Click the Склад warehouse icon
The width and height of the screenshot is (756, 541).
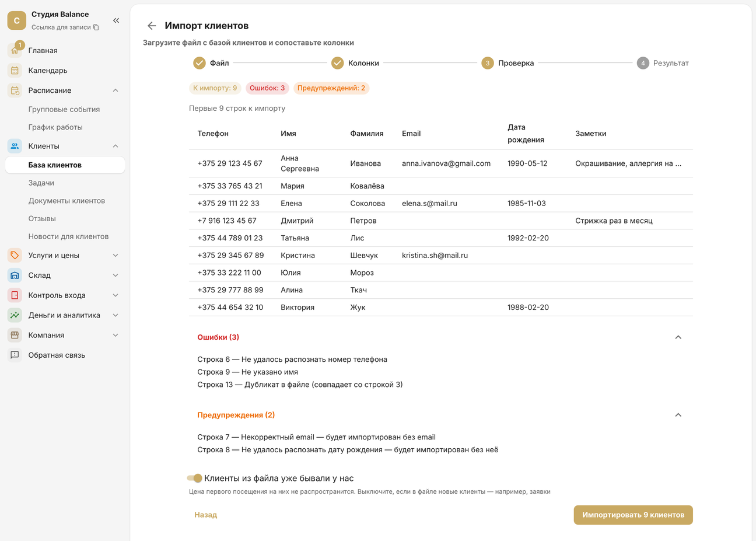[x=15, y=275]
